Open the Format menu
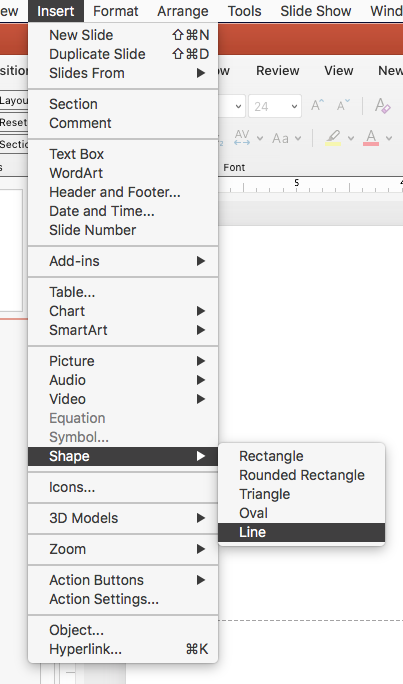Viewport: 403px width, 684px height. (116, 11)
